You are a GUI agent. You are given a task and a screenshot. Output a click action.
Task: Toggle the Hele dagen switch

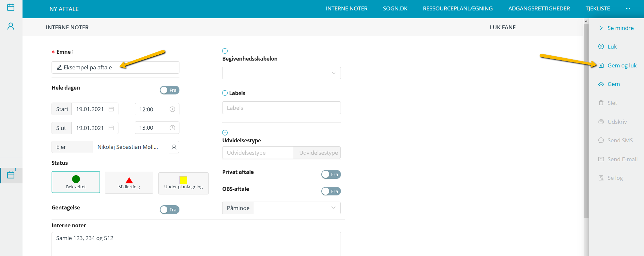(x=170, y=90)
